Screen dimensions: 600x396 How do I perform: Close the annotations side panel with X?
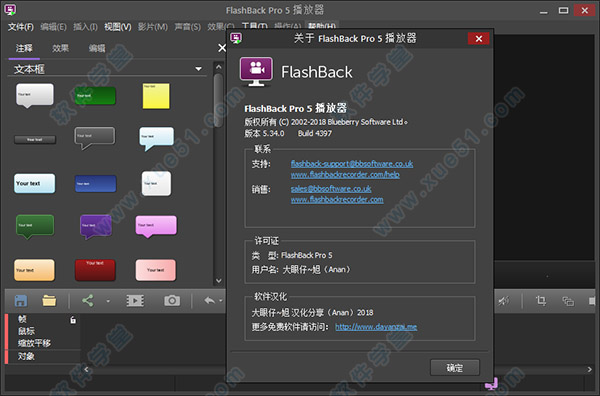click(x=222, y=48)
